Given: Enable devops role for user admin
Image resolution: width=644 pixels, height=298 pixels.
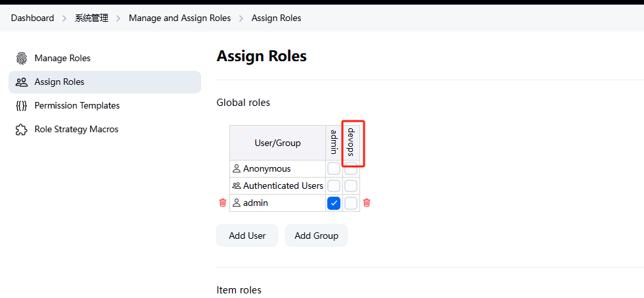Looking at the screenshot, I should tap(351, 203).
